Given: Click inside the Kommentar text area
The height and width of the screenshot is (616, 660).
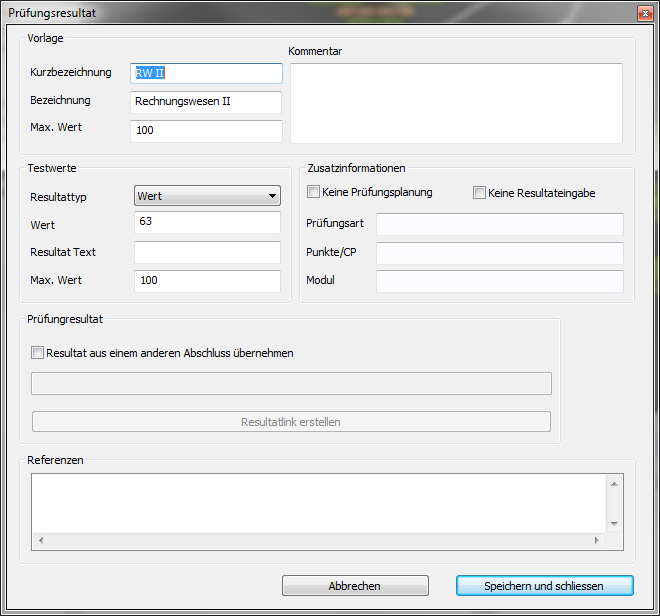Looking at the screenshot, I should (x=455, y=103).
